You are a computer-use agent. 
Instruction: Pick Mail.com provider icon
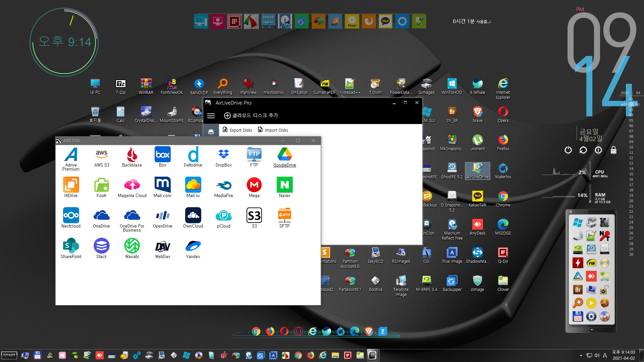click(x=163, y=187)
